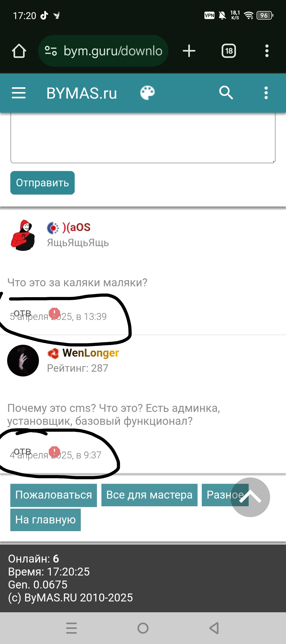The image size is (286, 644).
Task: Click the palette theme icon
Action: (x=148, y=93)
